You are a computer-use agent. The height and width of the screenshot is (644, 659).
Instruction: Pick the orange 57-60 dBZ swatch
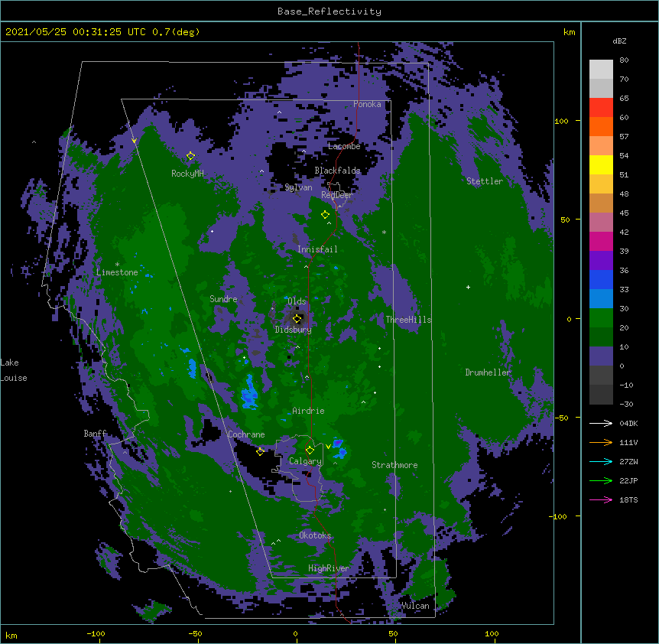point(601,127)
